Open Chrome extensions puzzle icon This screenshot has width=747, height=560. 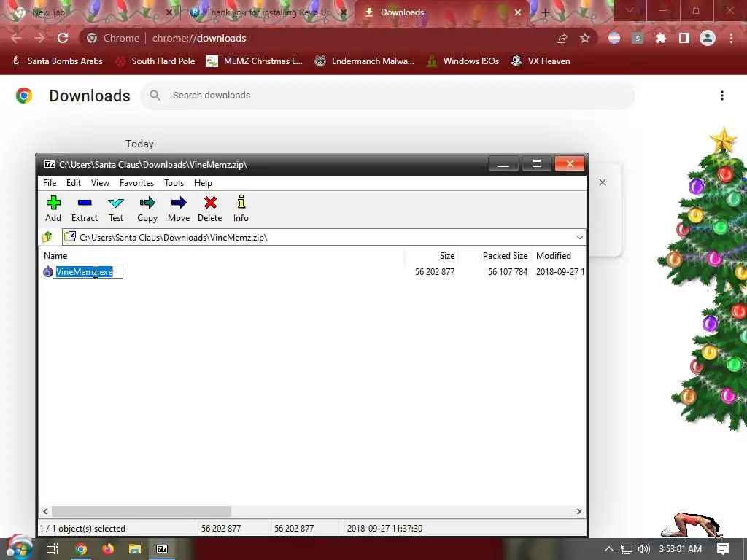[x=661, y=38]
